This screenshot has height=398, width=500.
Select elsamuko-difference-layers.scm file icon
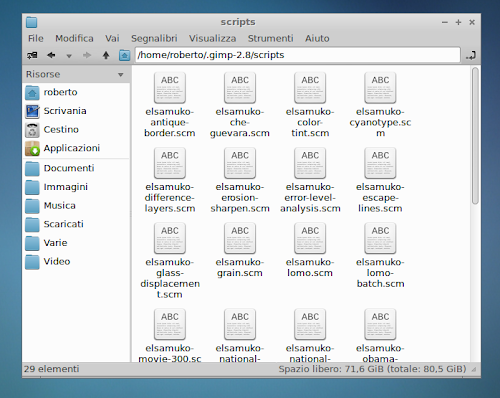(170, 163)
